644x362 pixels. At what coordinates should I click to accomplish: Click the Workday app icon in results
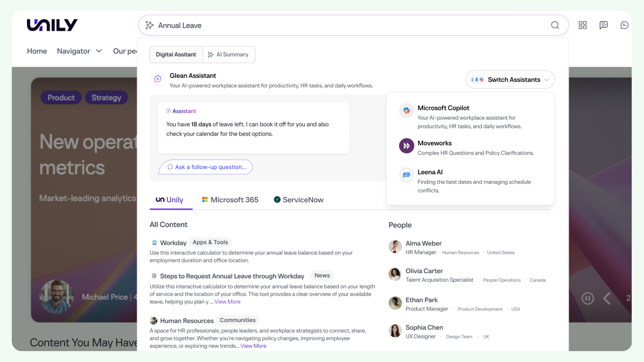click(154, 242)
